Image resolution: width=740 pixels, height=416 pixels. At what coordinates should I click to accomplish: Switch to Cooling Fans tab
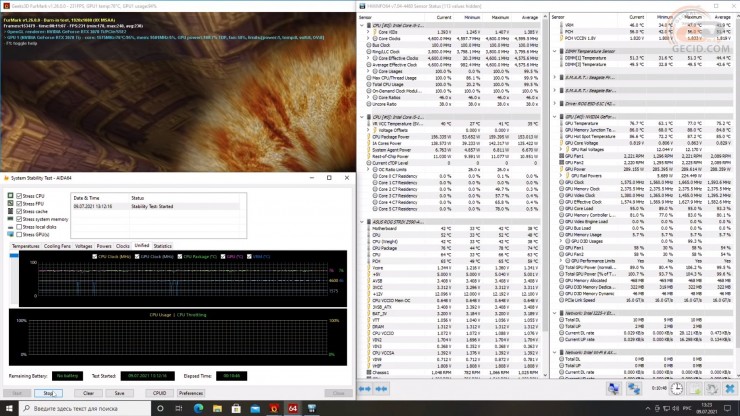57,246
